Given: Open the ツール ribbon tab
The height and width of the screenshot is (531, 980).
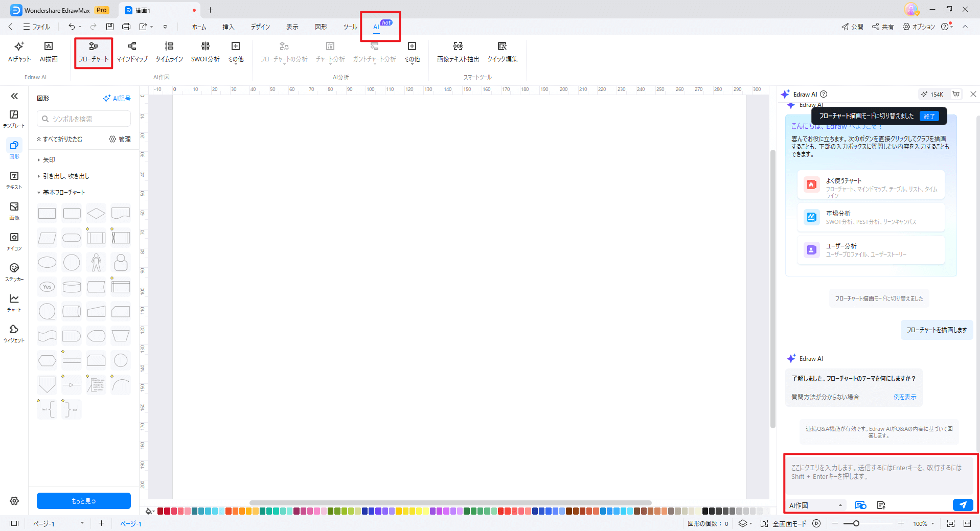Looking at the screenshot, I should coord(350,27).
